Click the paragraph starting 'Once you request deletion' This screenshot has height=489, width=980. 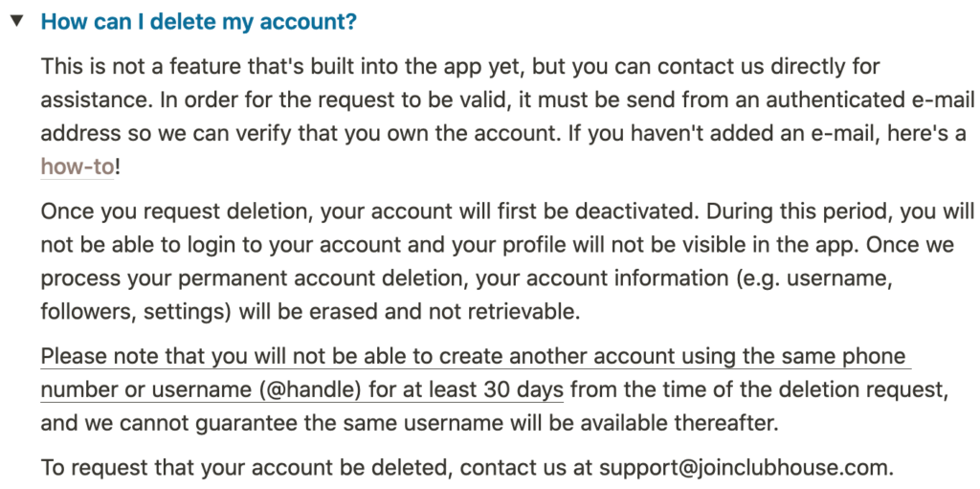click(x=507, y=261)
